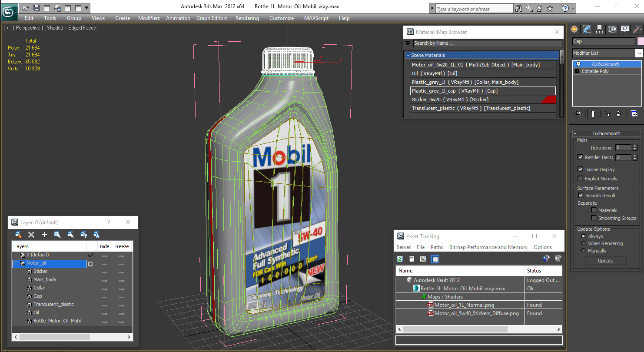
Task: Click the Save File floppy icon
Action: [x=37, y=8]
